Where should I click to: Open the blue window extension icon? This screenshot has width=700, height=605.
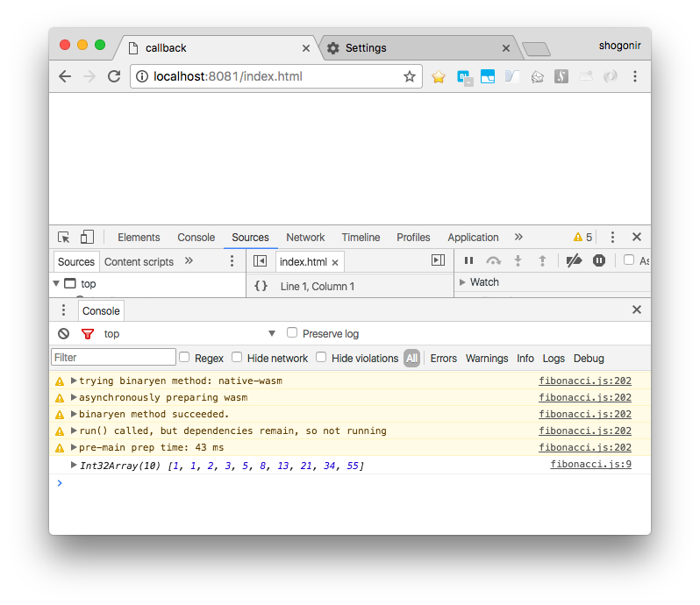click(488, 77)
